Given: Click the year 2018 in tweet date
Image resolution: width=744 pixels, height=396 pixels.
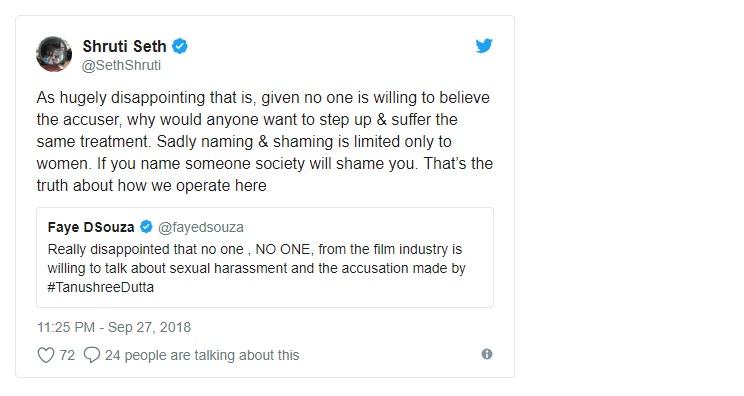Looking at the screenshot, I should (175, 327).
